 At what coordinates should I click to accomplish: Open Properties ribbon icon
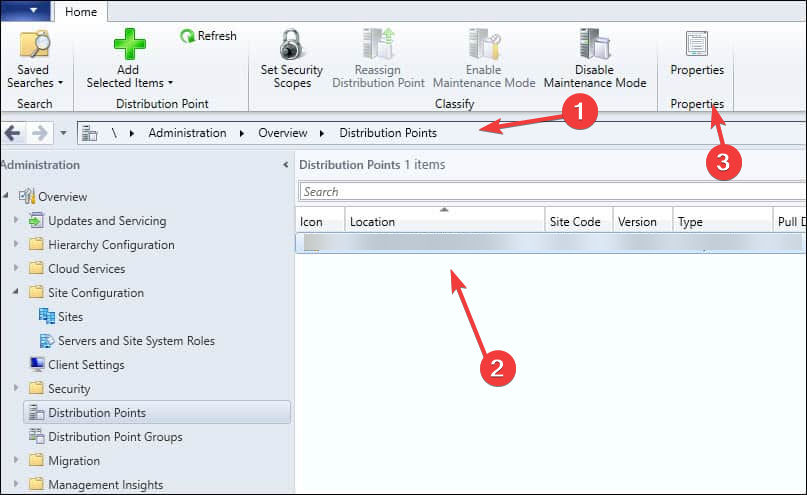coord(697,44)
